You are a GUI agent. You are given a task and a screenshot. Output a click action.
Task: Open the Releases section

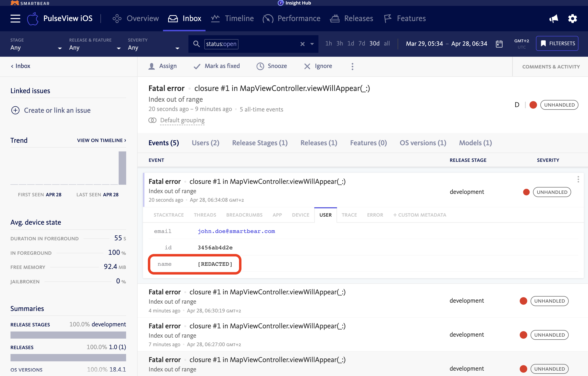tap(351, 19)
